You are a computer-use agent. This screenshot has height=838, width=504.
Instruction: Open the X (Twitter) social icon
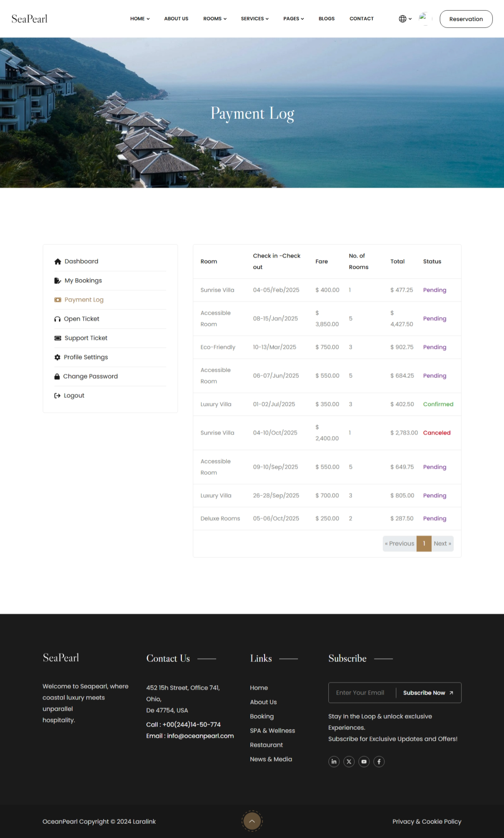(x=349, y=762)
